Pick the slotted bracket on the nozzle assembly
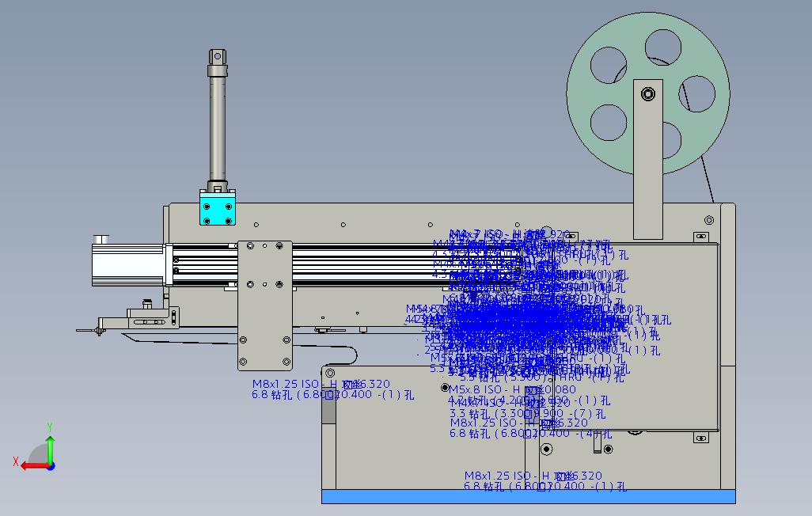Screen dimensions: 812x516 coord(154,318)
